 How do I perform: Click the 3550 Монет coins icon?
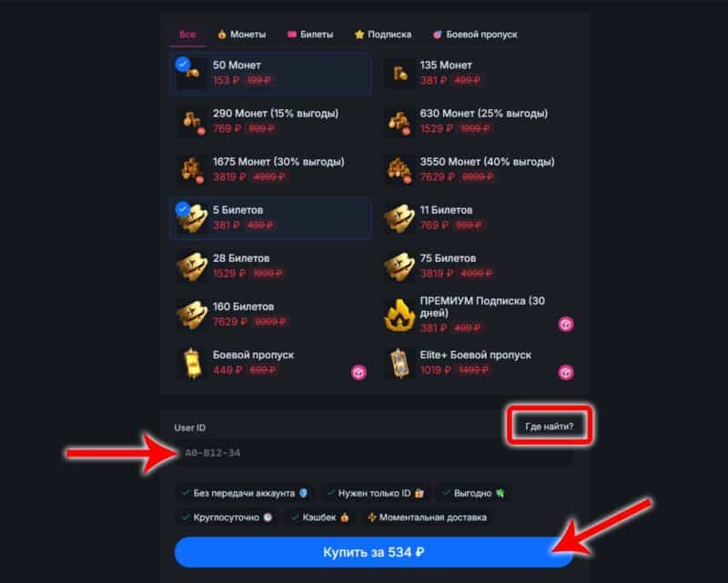tap(399, 170)
